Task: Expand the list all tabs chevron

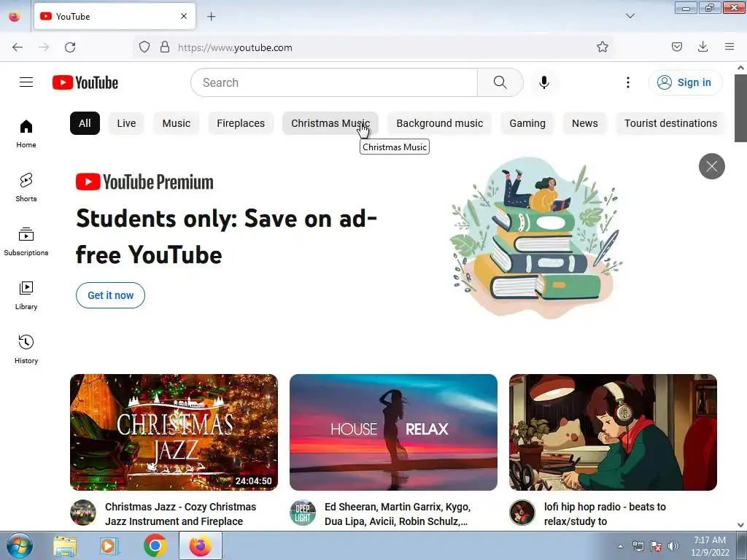Action: [630, 16]
